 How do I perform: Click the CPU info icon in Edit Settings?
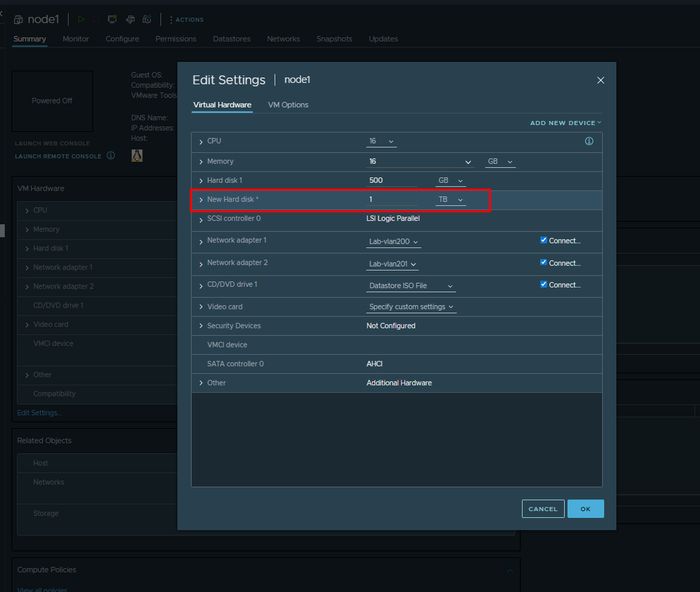[x=589, y=141]
